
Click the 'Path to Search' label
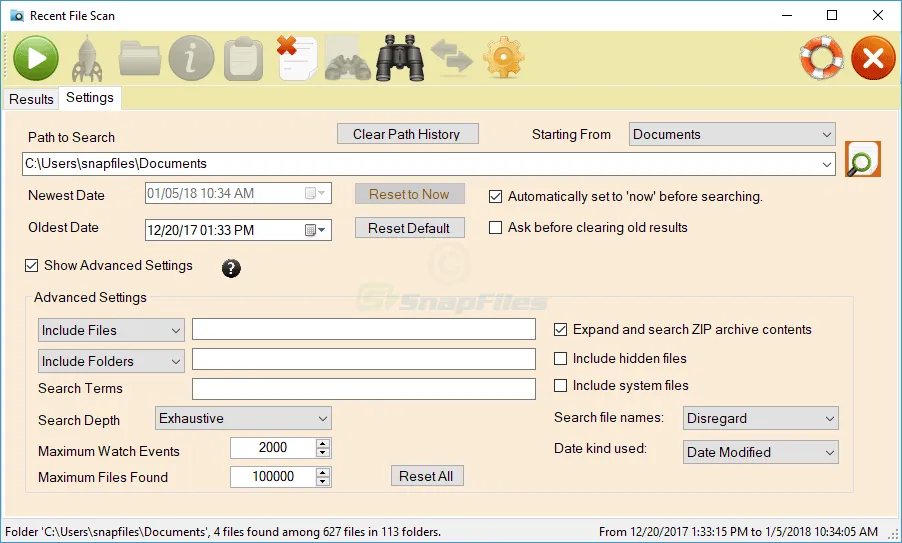coord(71,137)
